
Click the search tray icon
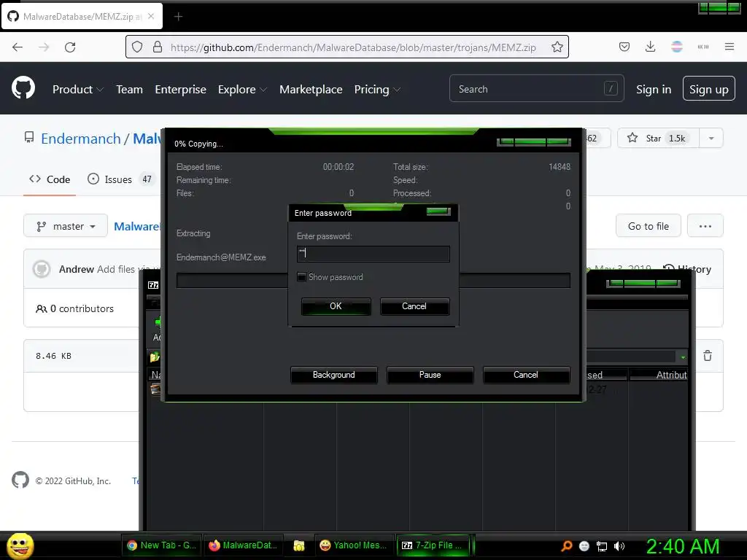click(x=566, y=546)
